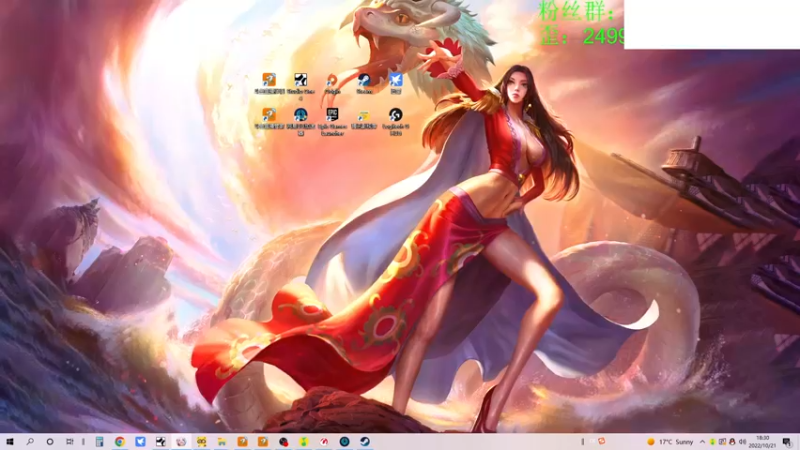The height and width of the screenshot is (450, 800).
Task: Open Task View on the taskbar
Action: pos(70,442)
